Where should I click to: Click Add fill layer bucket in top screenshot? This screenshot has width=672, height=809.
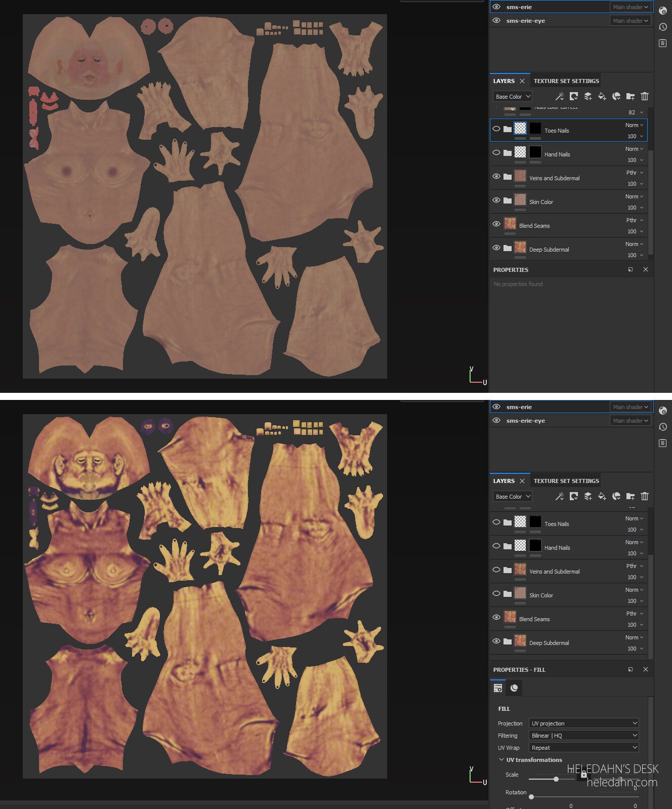tap(602, 96)
